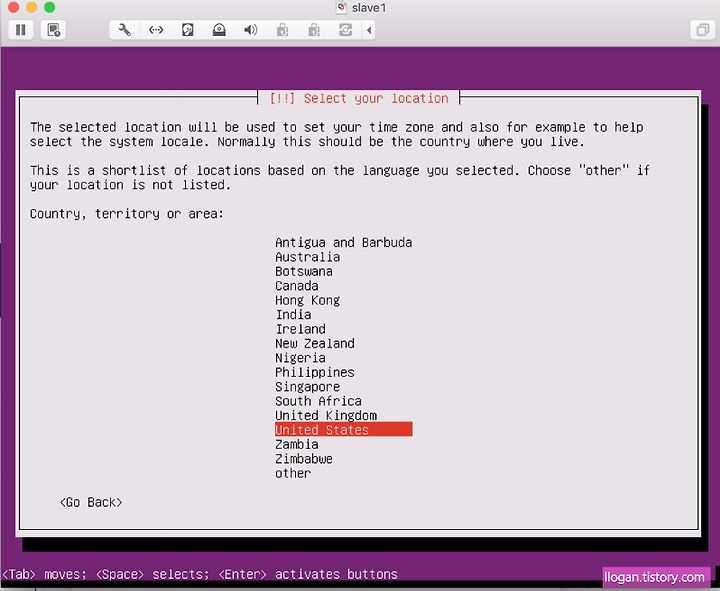
Task: Select Zimbabwe in the list
Action: (x=304, y=459)
